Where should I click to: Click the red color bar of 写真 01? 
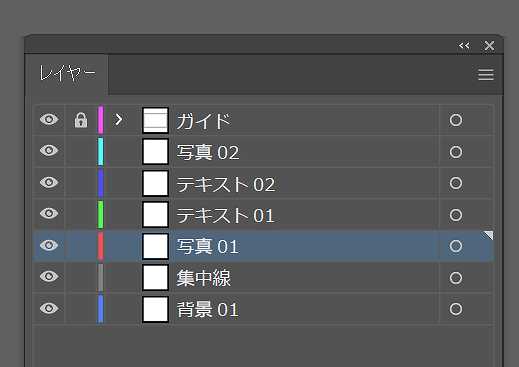(x=100, y=246)
